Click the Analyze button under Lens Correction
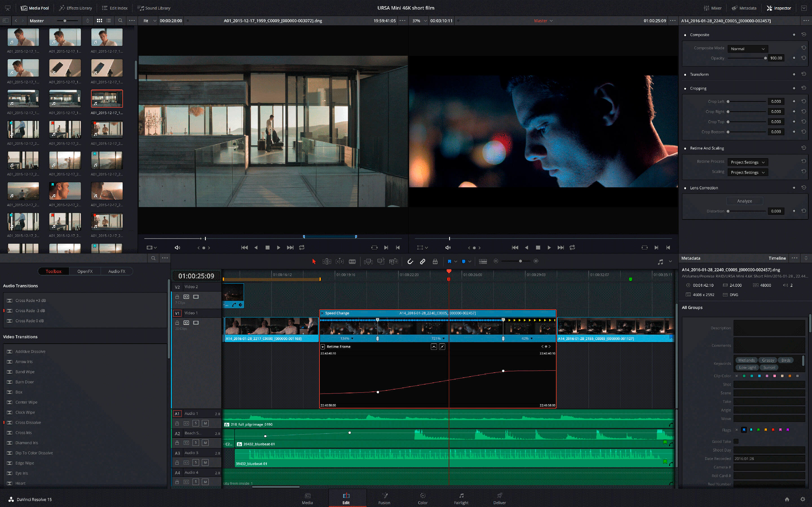Viewport: 812px width, 507px height. pyautogui.click(x=745, y=200)
